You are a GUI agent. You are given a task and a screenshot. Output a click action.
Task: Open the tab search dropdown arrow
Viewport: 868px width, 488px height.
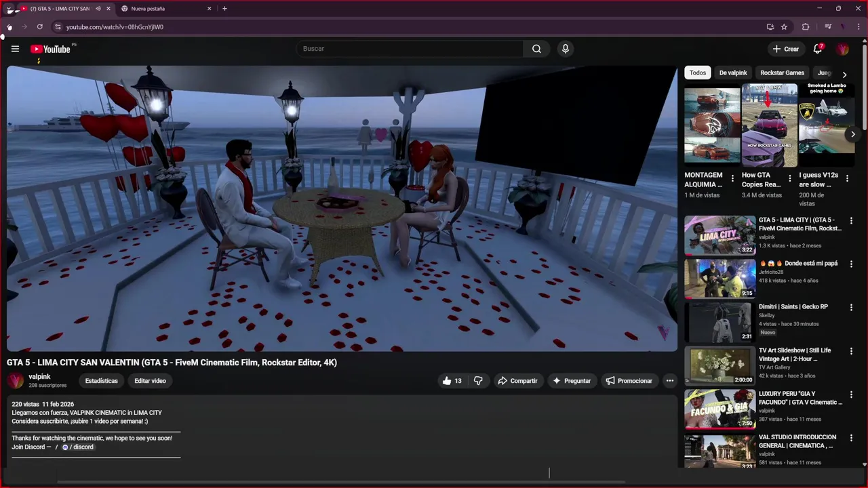click(x=9, y=9)
